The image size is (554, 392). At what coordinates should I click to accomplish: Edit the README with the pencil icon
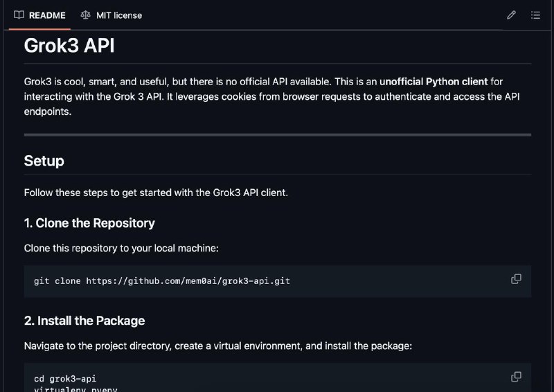[x=511, y=15]
